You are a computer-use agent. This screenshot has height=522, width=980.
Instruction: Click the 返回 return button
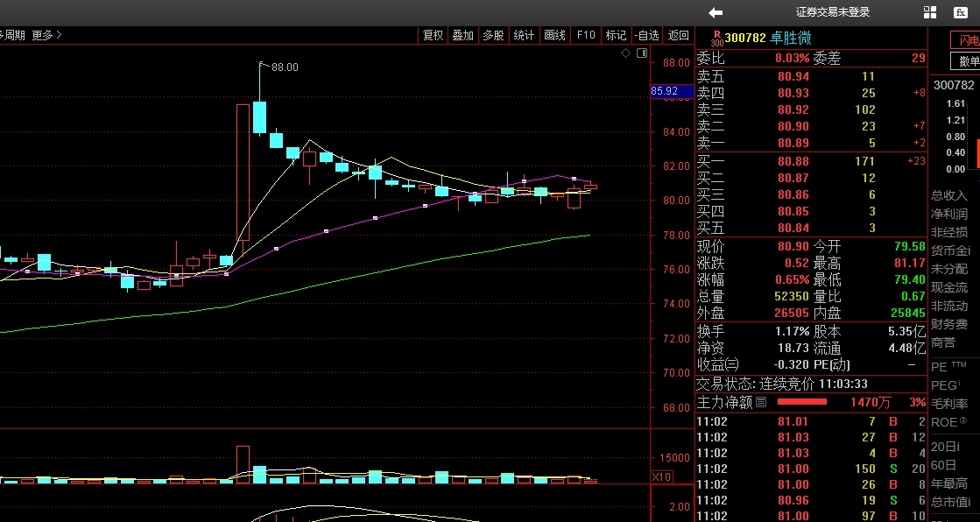[678, 36]
